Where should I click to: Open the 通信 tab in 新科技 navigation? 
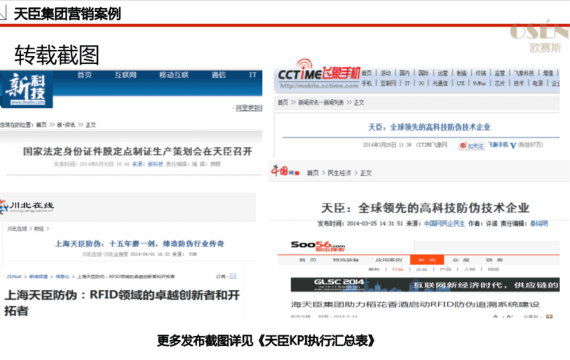(218, 75)
